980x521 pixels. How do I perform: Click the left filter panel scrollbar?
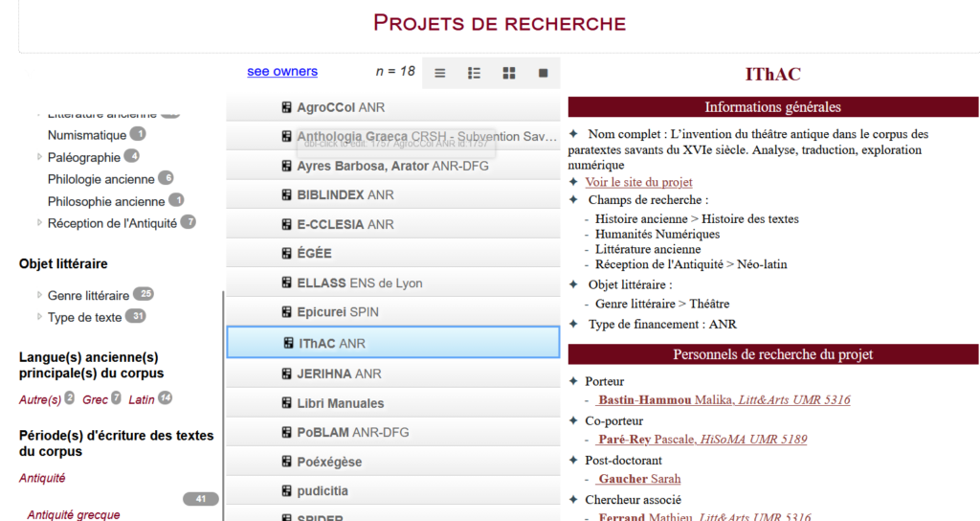222,405
